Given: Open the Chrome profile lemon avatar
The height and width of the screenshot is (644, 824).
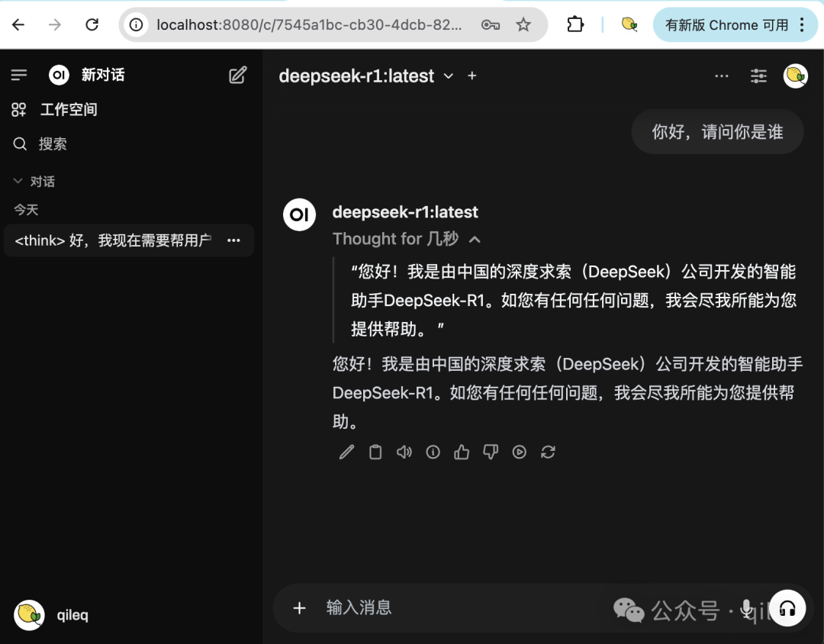Looking at the screenshot, I should (x=629, y=24).
